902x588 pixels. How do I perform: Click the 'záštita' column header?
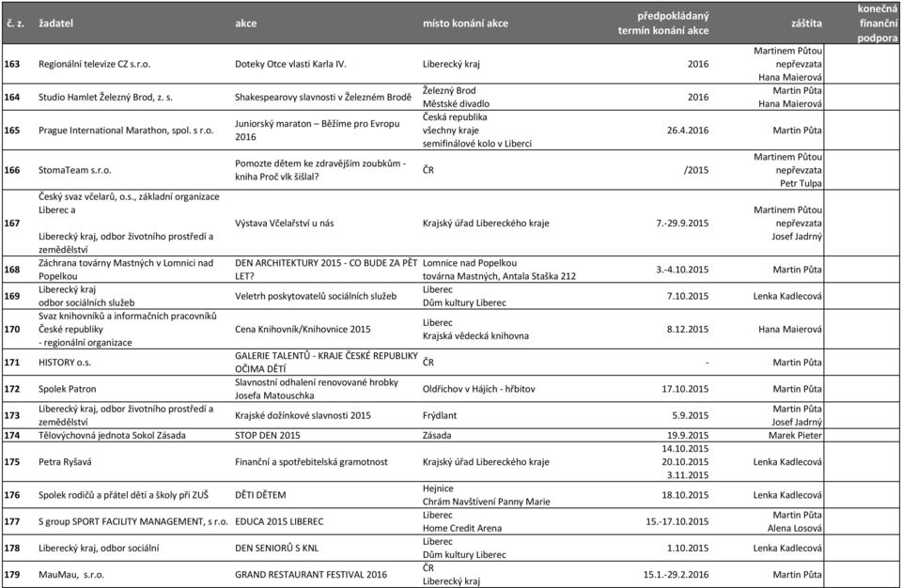point(806,23)
